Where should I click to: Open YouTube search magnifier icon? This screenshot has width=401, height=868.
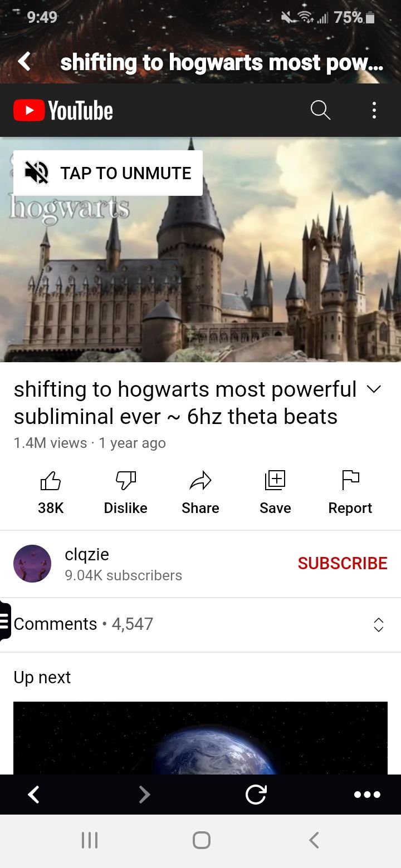[320, 110]
